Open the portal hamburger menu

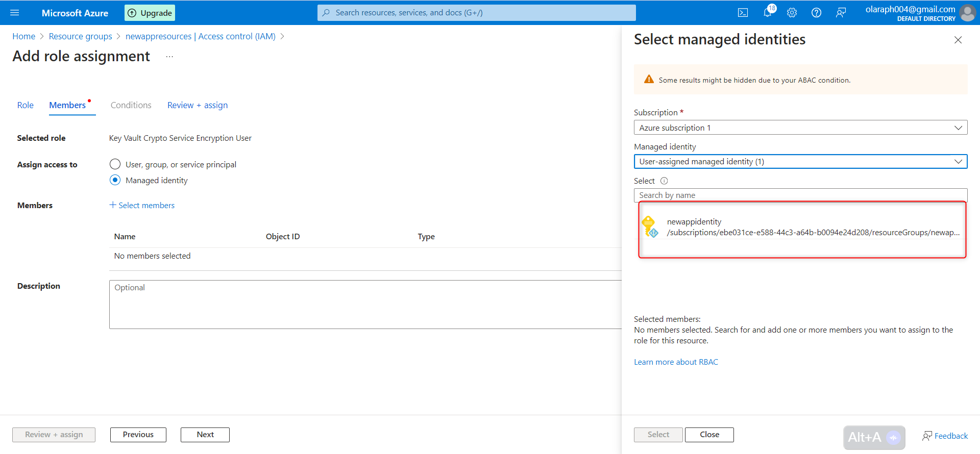tap(14, 13)
